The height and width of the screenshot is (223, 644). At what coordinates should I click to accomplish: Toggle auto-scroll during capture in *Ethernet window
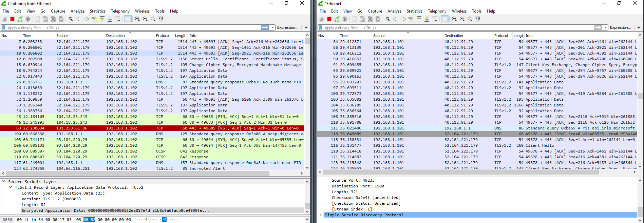coord(435,19)
